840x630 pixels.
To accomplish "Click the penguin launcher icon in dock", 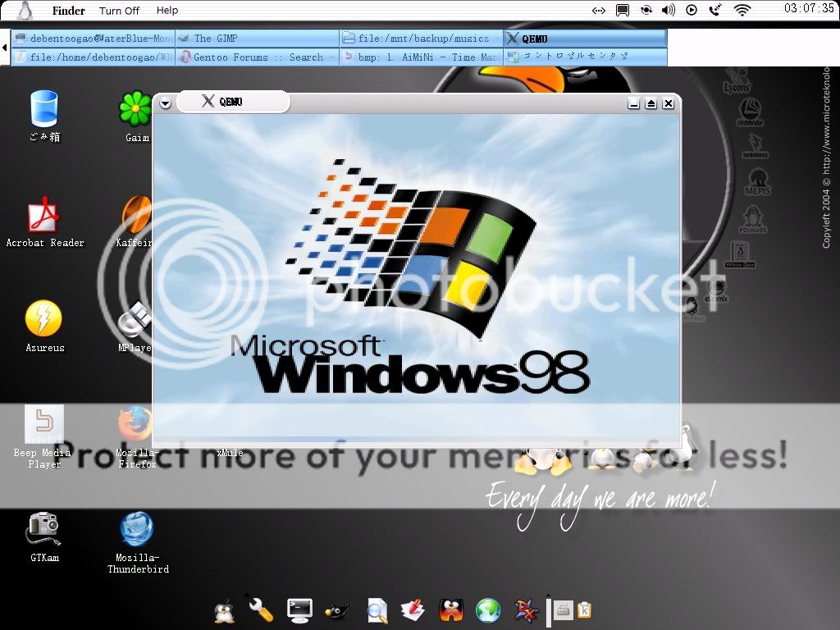I will 225,610.
